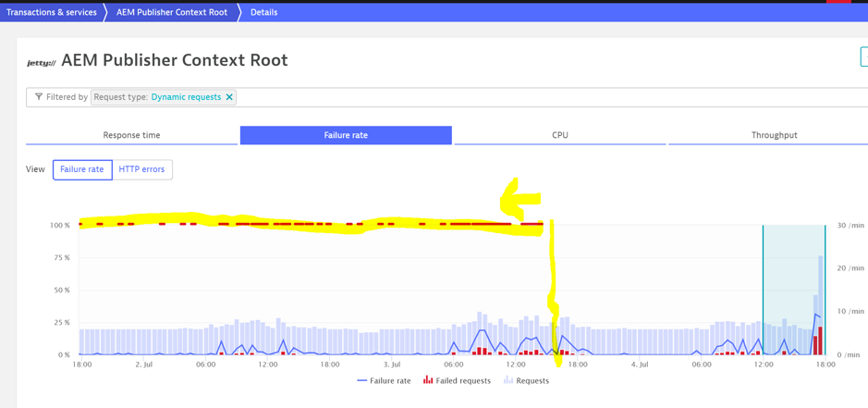Click the 2. Jul date axis label
The width and height of the screenshot is (868, 408).
click(144, 365)
